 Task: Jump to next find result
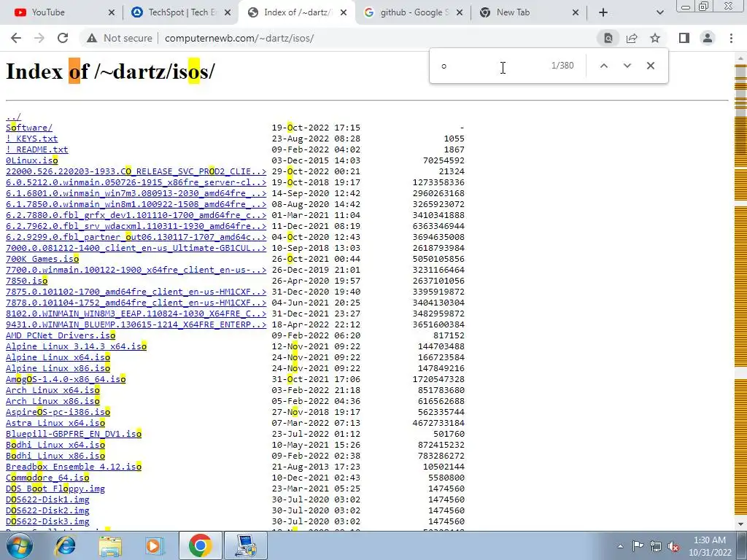pos(627,66)
